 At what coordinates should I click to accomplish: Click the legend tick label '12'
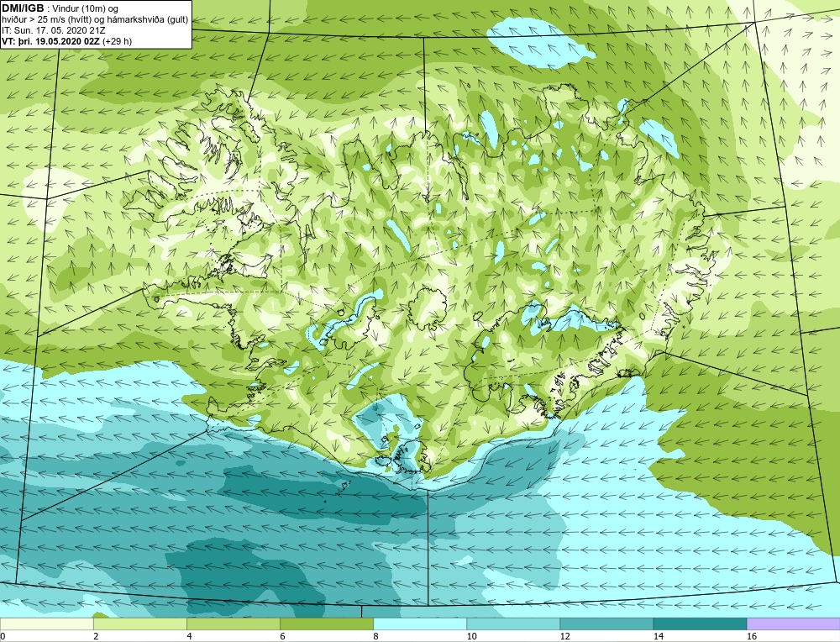click(564, 636)
